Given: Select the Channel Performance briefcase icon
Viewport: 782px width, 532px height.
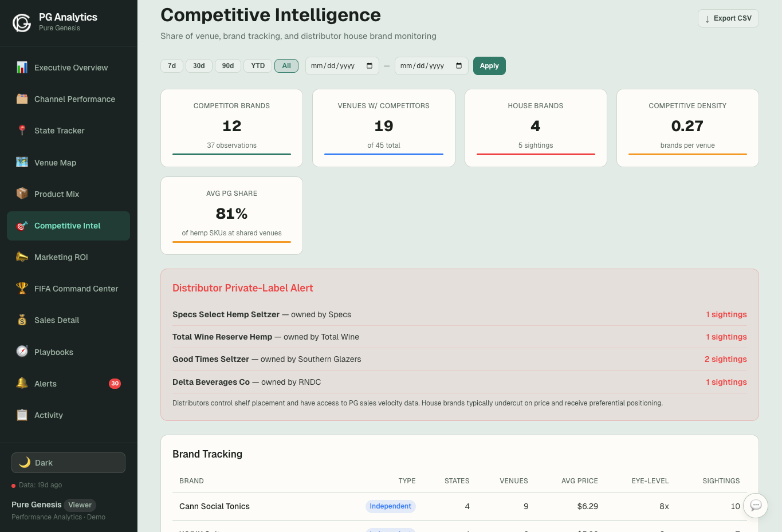Looking at the screenshot, I should click(21, 98).
